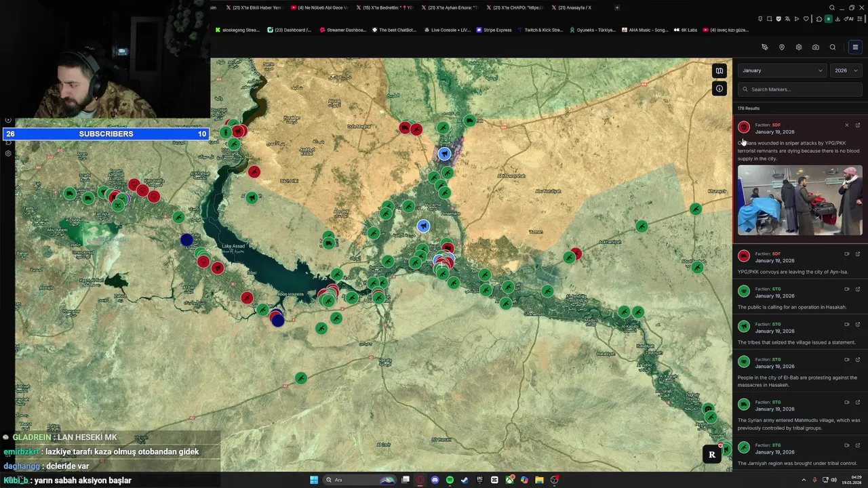The image size is (868, 488).
Task: Switch to 'X'te Bedrettin' tab
Action: (x=384, y=7)
